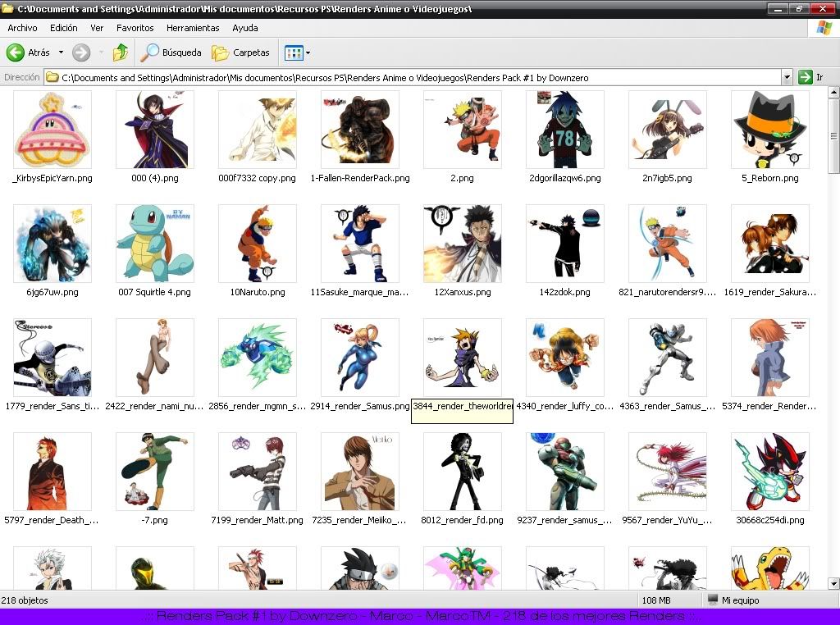Click the 108 MB status text
This screenshot has width=840, height=625.
coord(656,600)
